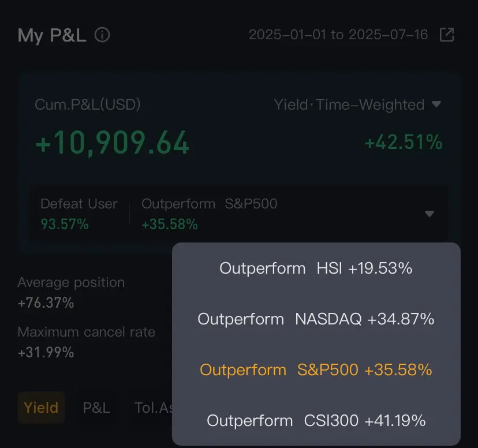This screenshot has width=478, height=448.
Task: Click the My P&L heading
Action: pos(52,35)
